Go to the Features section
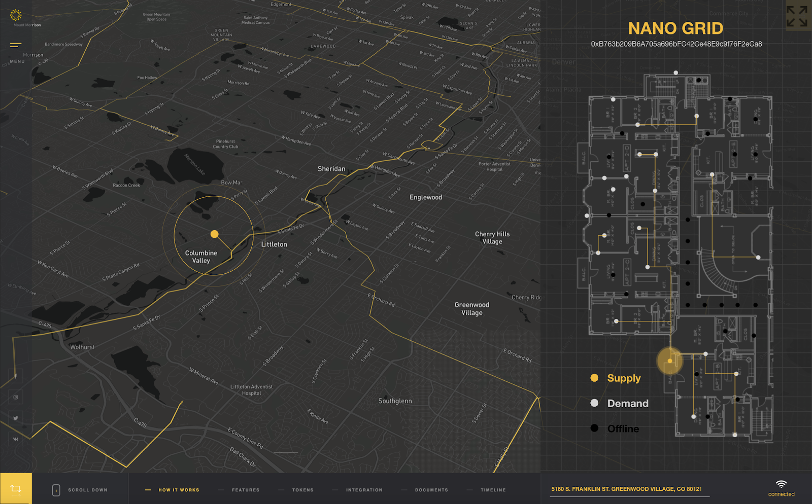This screenshot has height=504, width=812. coord(246,490)
